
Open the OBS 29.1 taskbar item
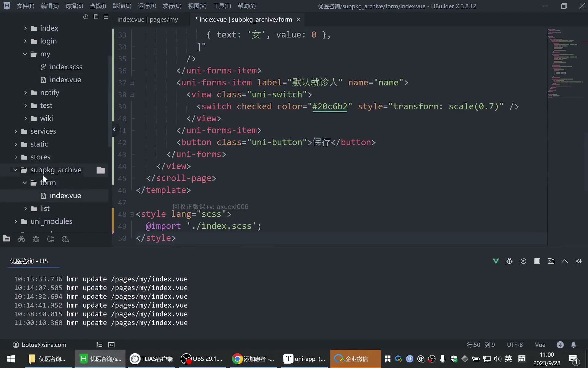202,359
